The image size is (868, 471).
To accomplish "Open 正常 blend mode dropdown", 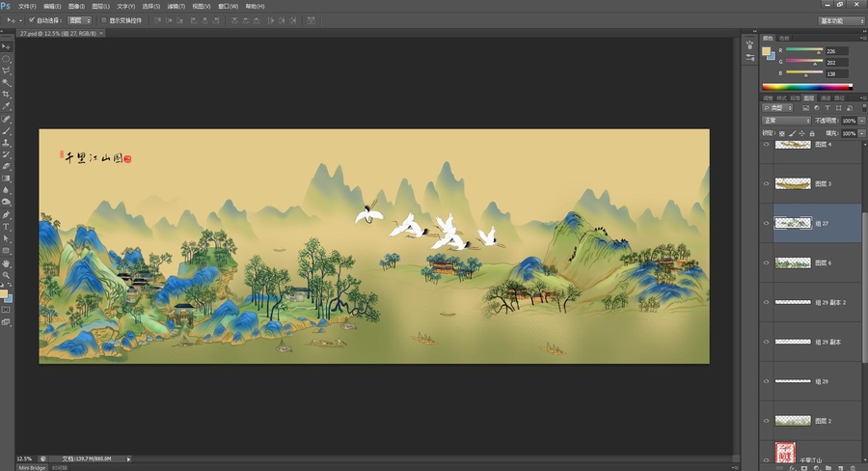I will [787, 121].
